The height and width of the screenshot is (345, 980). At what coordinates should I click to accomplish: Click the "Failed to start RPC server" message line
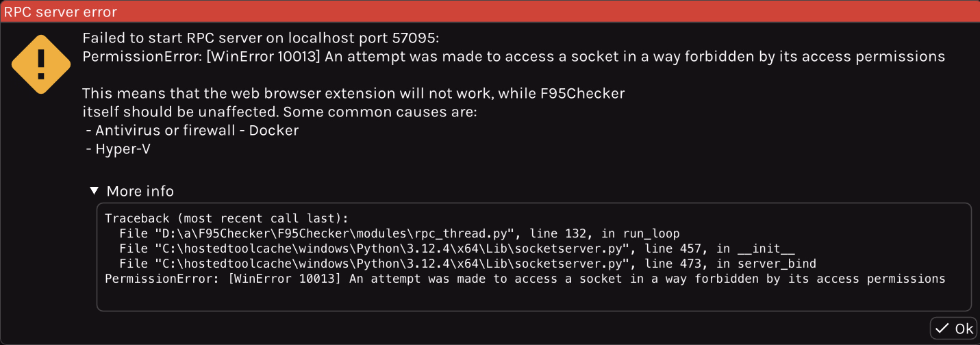265,38
